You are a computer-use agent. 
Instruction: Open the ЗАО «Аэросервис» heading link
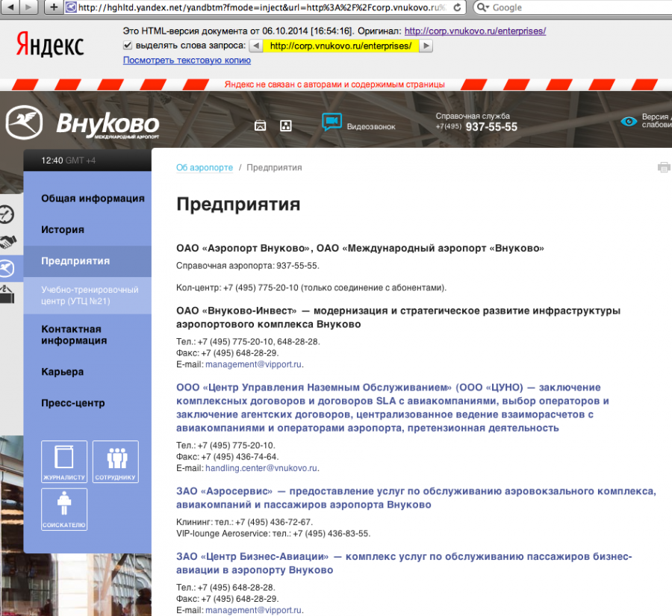416,498
